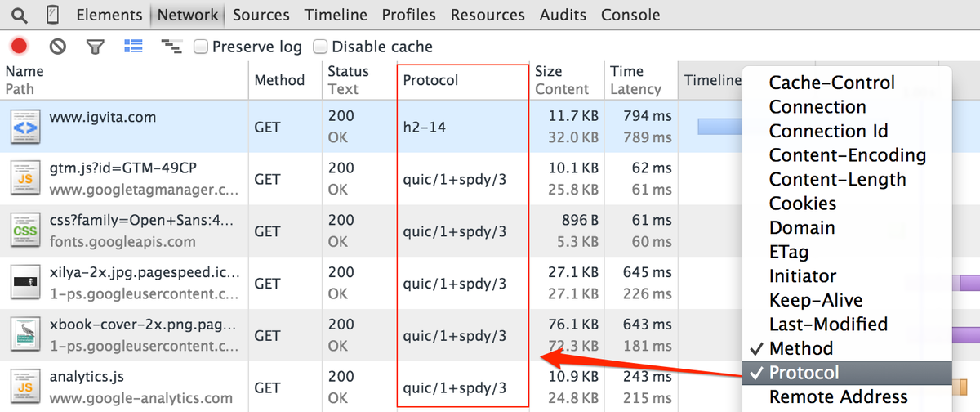Image resolution: width=980 pixels, height=412 pixels.
Task: Sort by the Time column header
Action: coord(641,80)
